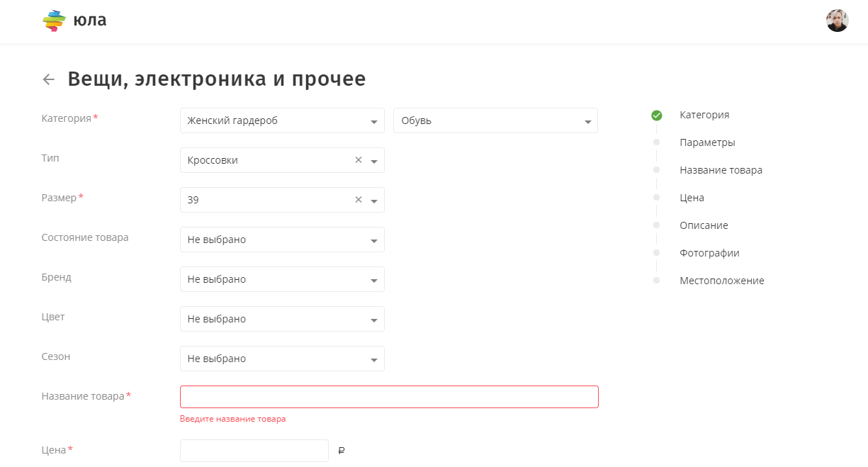This screenshot has width=868, height=467.
Task: Click the step dot beside Фотографии
Action: coord(655,252)
